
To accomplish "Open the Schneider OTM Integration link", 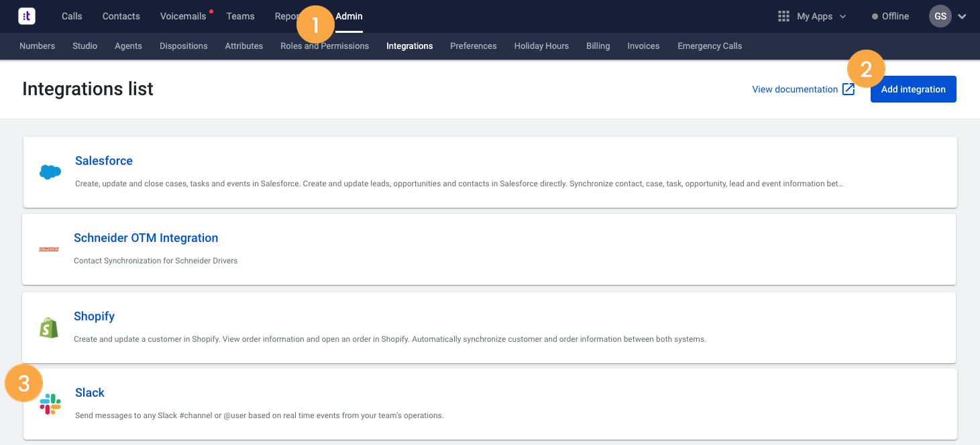I will tap(146, 238).
